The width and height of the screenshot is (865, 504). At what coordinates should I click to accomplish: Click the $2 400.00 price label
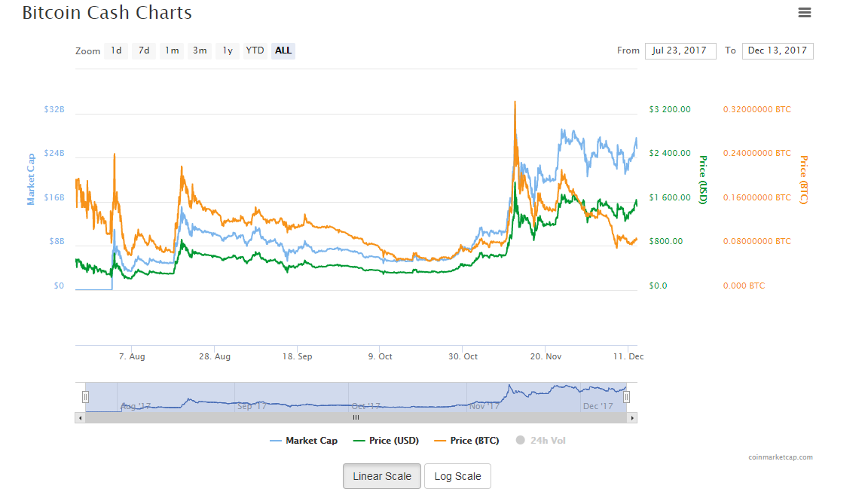(670, 153)
